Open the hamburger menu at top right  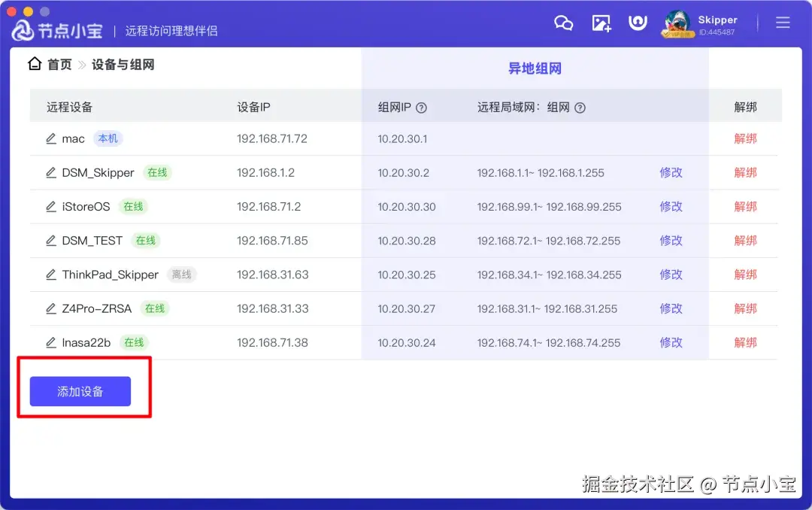click(783, 23)
